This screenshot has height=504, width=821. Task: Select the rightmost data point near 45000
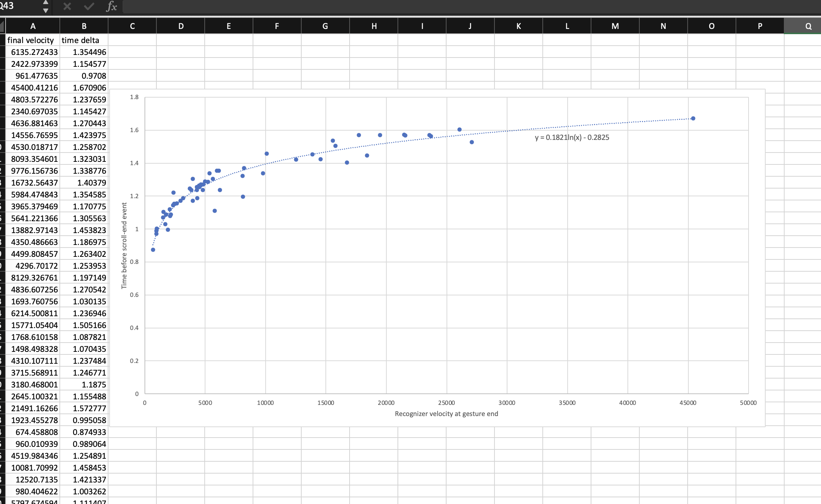(x=693, y=118)
